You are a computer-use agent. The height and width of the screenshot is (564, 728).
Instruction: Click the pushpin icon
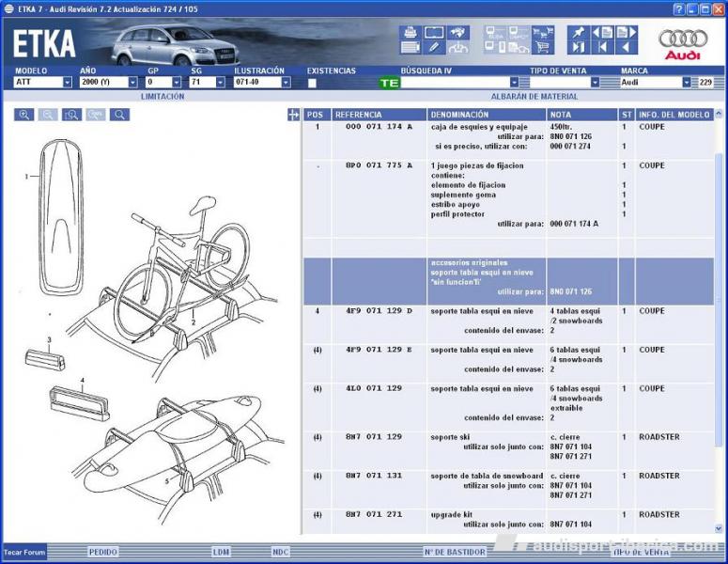[579, 33]
